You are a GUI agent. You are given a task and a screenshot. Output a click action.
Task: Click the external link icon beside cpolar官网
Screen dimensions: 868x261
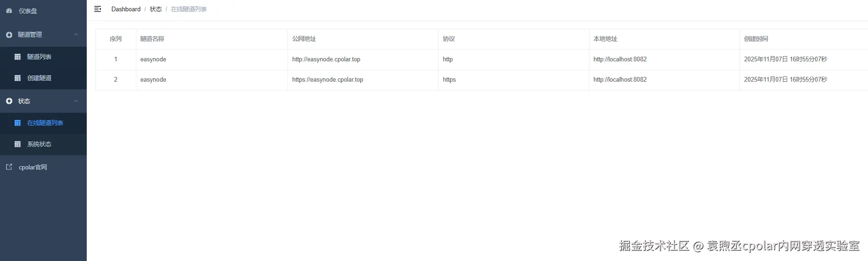[x=9, y=167]
